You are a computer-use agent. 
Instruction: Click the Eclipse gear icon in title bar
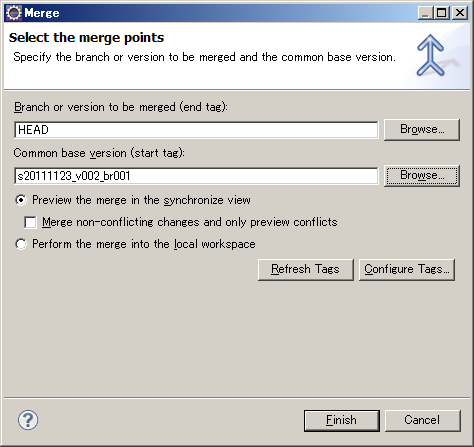(14, 13)
